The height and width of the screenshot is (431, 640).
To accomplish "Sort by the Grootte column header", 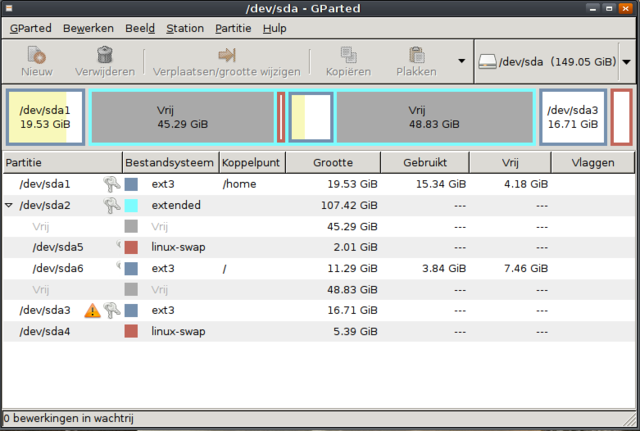I will click(332, 162).
